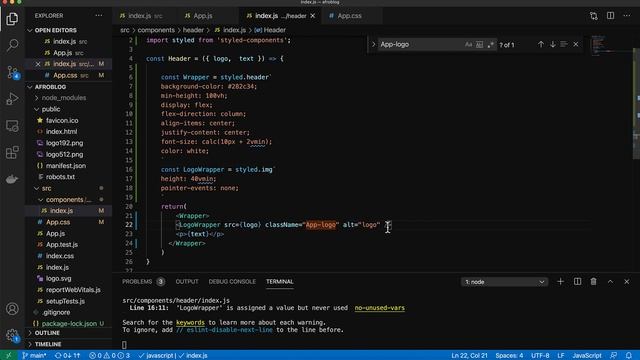Kill the terminal with trash icon

click(593, 282)
